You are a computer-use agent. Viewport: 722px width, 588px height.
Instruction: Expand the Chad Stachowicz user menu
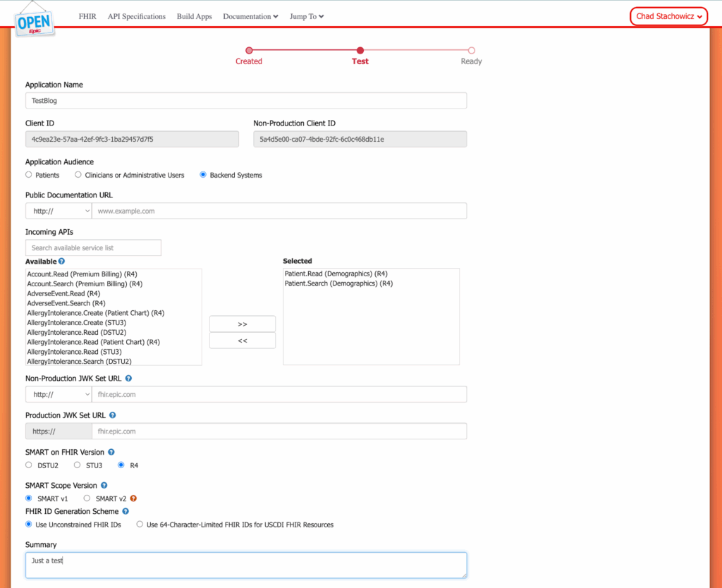[668, 16]
